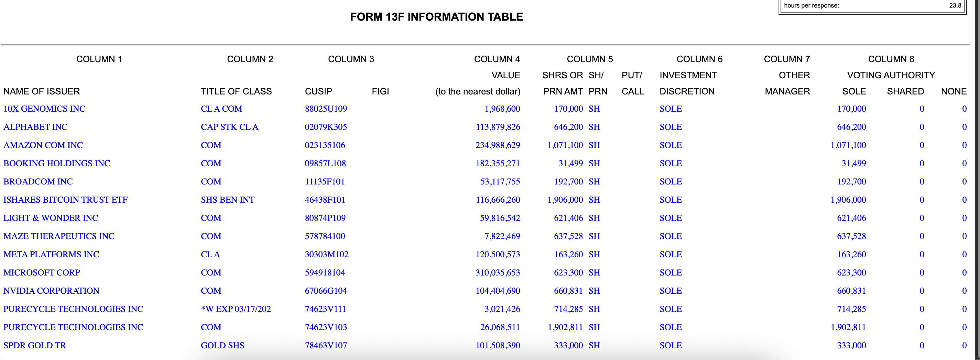Viewport: 980px width, 360px height.
Task: Click the NAME OF ISSUER column header
Action: [42, 92]
